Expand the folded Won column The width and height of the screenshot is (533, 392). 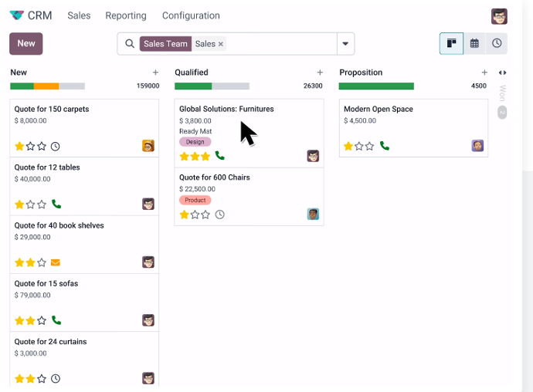click(502, 93)
